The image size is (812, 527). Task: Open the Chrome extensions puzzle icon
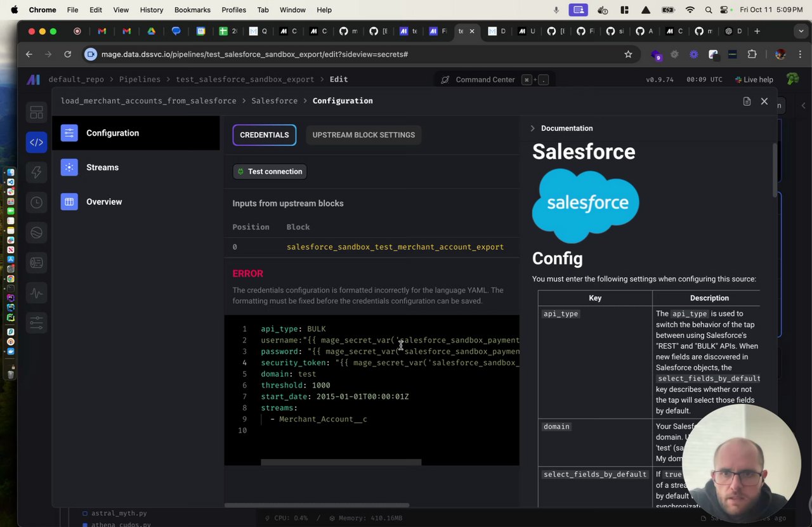point(752,55)
